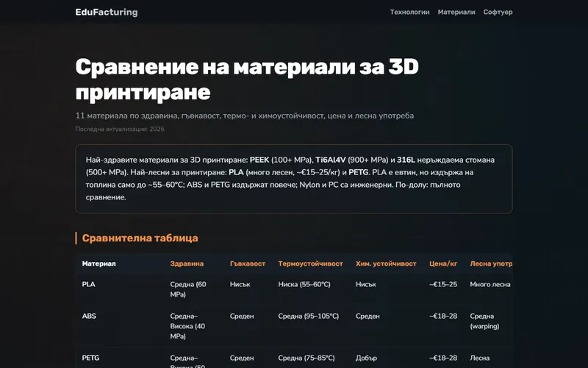Click ABS ease cell 'Средна (warping)'

(484, 321)
